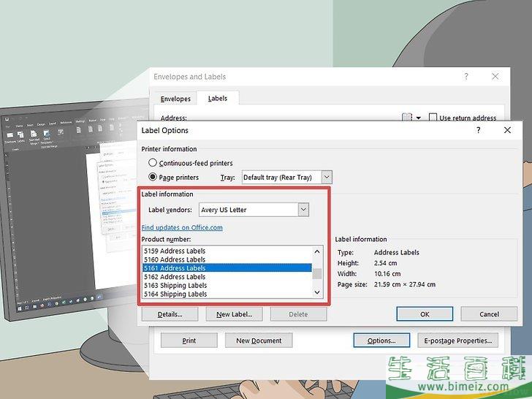Select Continuous-feed printers radio button

coord(153,163)
